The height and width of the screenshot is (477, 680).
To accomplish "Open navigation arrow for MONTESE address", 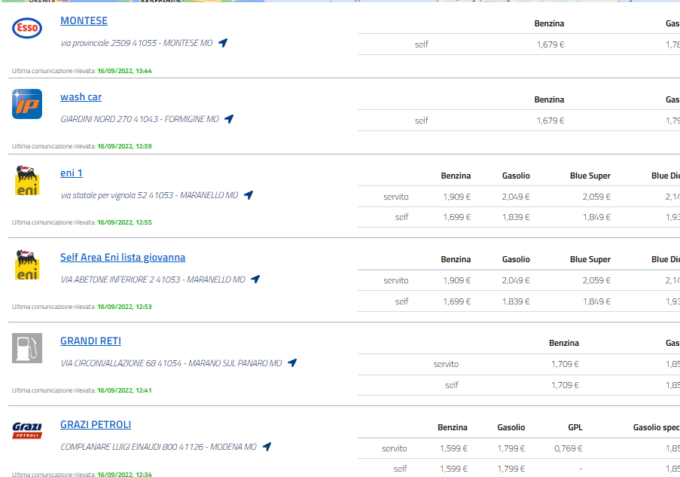I will point(223,42).
